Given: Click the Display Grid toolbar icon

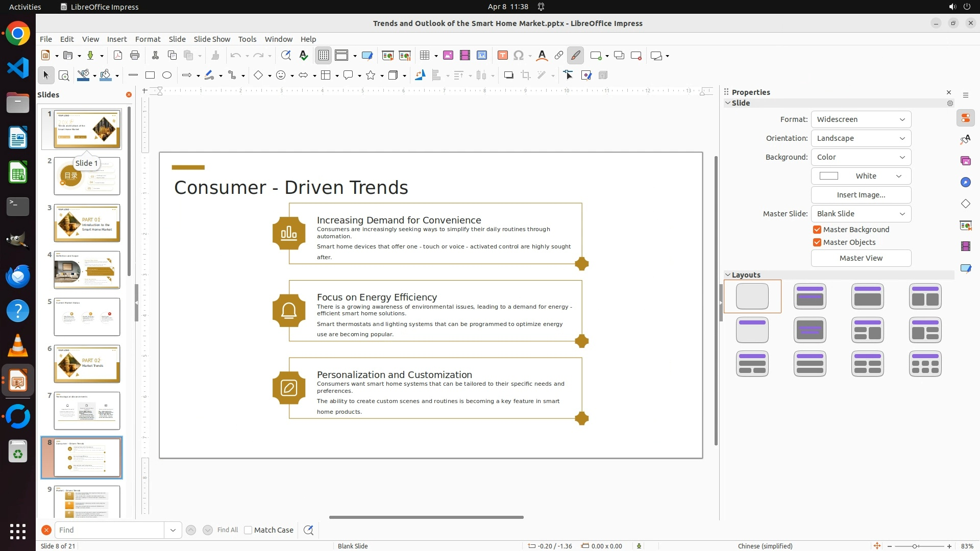Looking at the screenshot, I should tap(324, 56).
